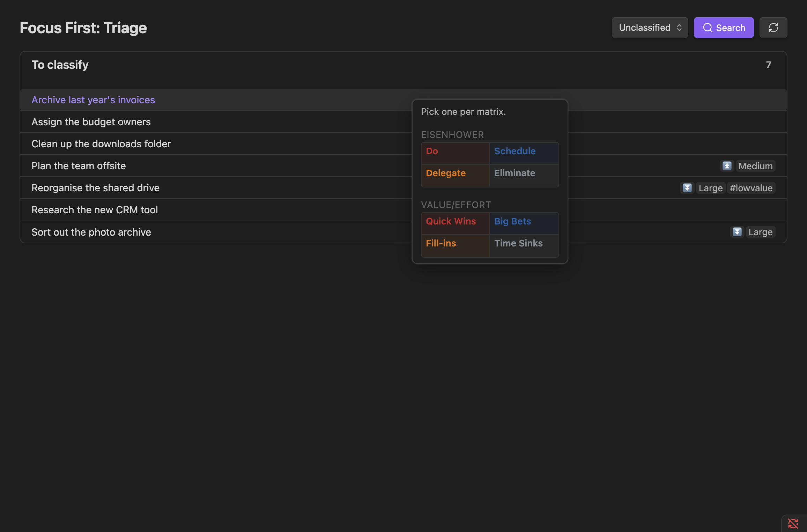807x532 pixels.
Task: Click the Search button
Action: point(724,28)
